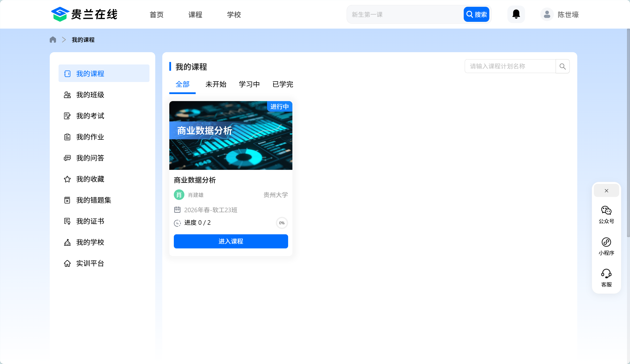
Task: Click the 贵州大学 label
Action: (x=276, y=195)
